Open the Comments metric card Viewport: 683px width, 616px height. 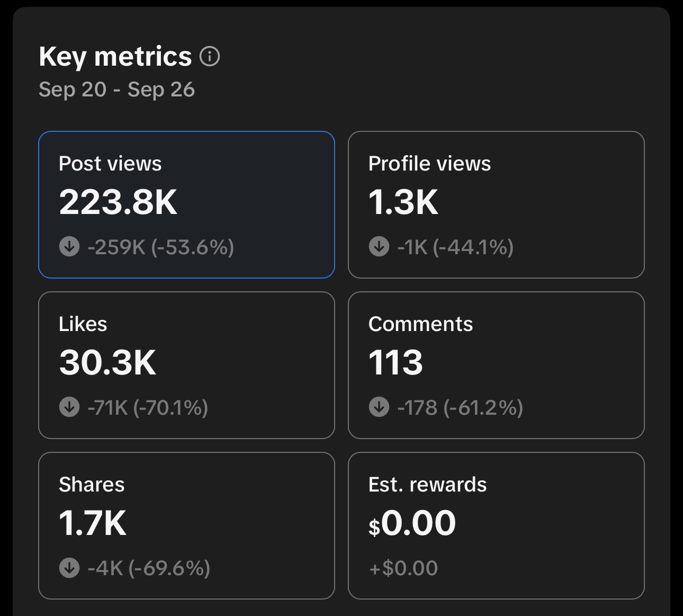[496, 365]
